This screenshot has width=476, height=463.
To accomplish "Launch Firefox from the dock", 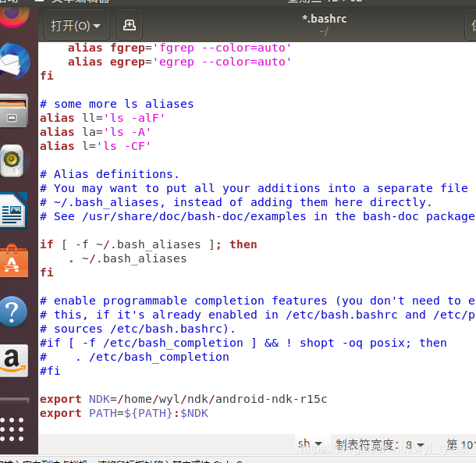I will tap(14, 16).
